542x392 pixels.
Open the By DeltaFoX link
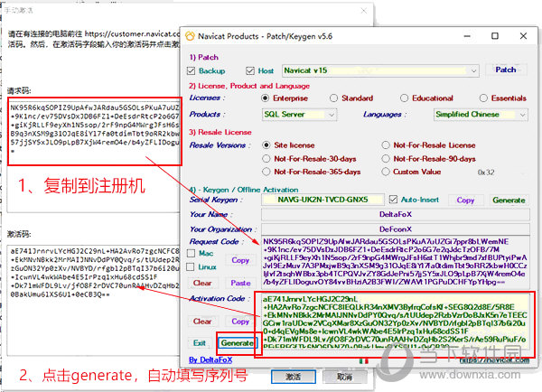[210, 359]
